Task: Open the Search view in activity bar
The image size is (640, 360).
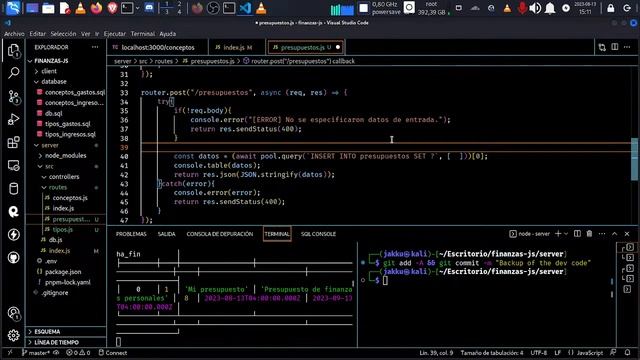Action: [x=13, y=73]
